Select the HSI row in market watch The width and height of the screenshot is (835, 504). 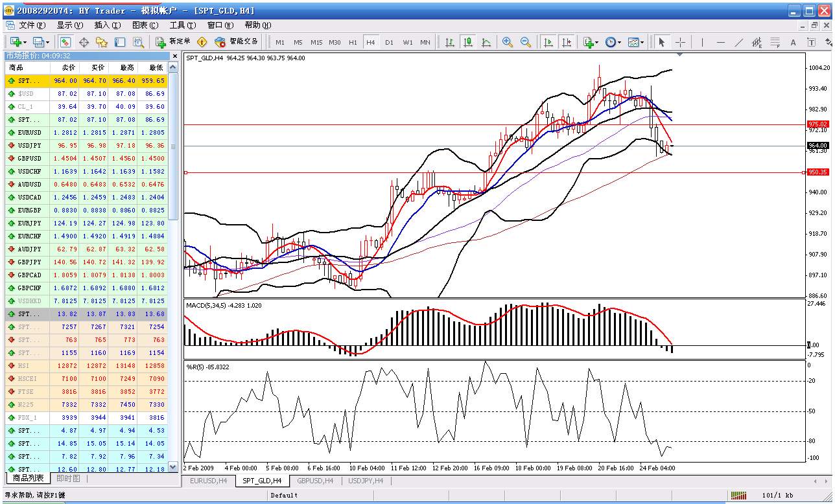click(86, 365)
